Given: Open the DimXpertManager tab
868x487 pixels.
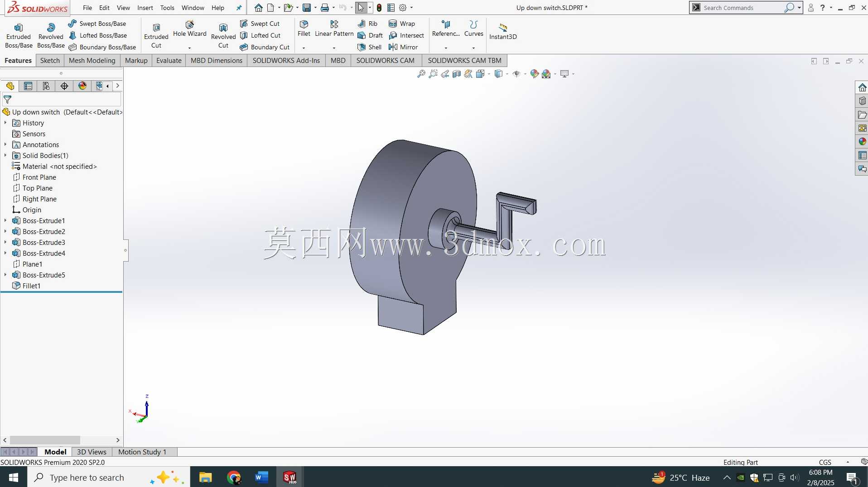Looking at the screenshot, I should (x=64, y=86).
